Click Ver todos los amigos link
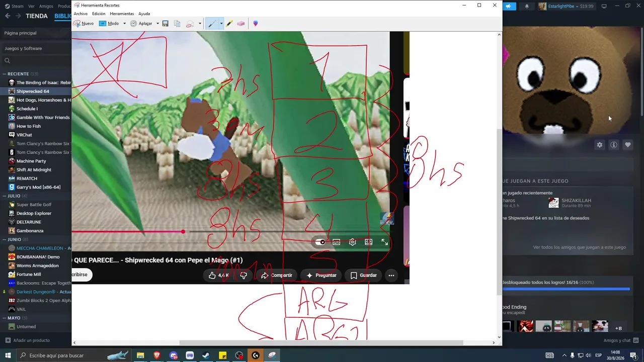644x362 pixels. [580, 247]
